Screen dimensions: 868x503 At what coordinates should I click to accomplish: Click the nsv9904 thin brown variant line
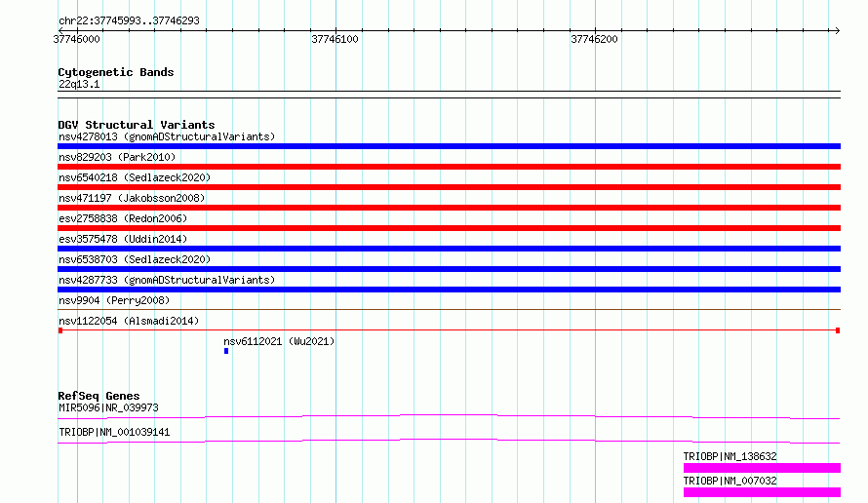(x=449, y=309)
